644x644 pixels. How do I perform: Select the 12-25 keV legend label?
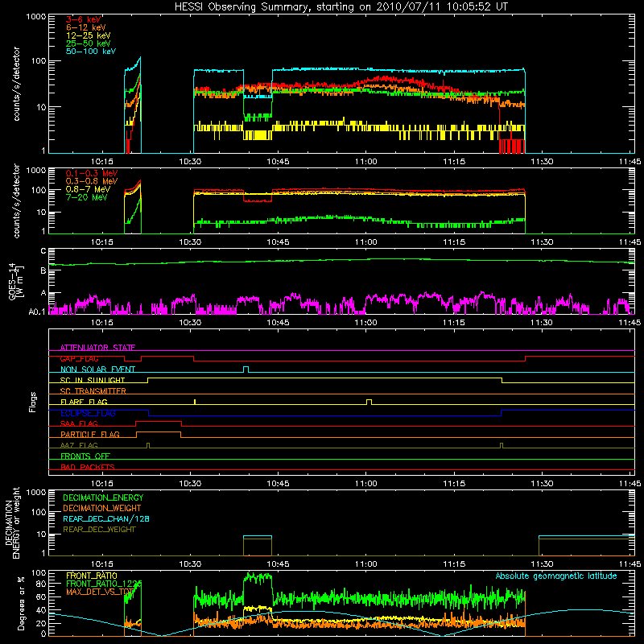click(x=89, y=35)
